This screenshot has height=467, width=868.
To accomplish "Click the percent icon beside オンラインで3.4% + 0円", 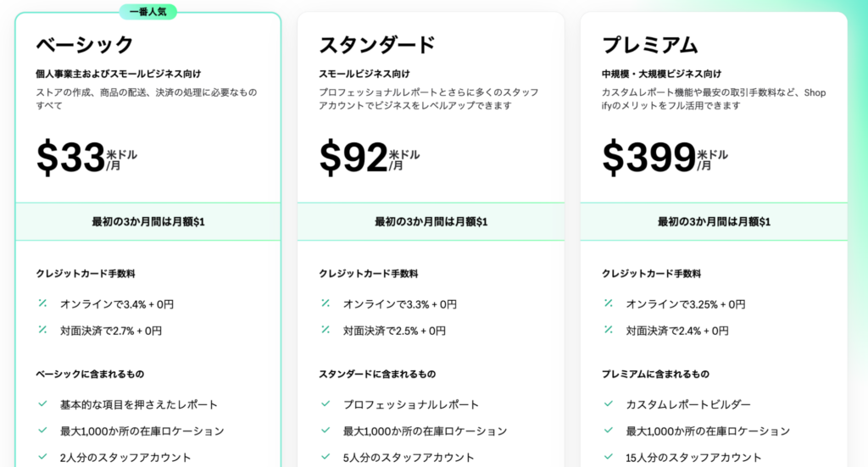I will [42, 303].
